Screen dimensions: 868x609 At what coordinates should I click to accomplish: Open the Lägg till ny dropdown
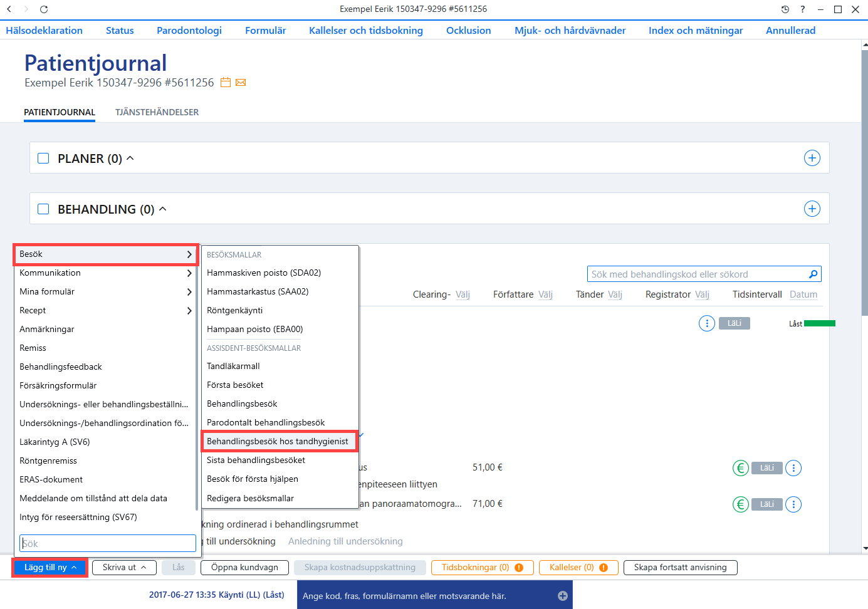point(50,568)
